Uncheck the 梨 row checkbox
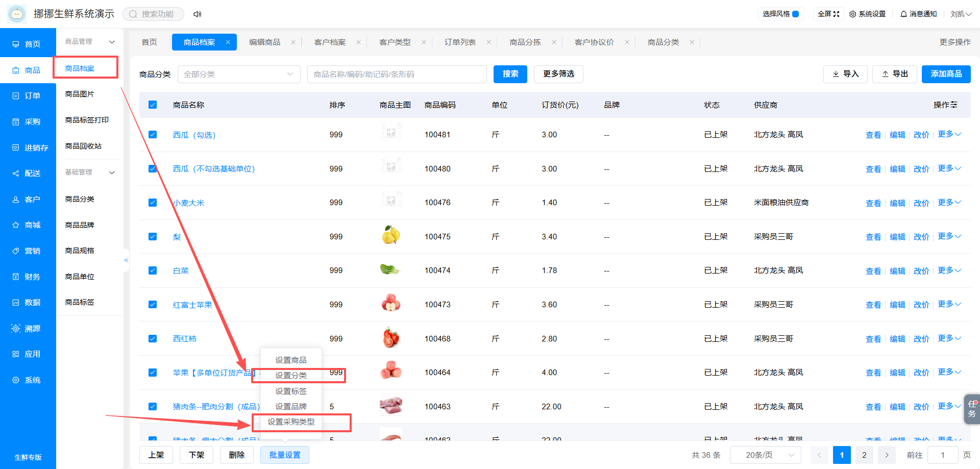This screenshot has height=469, width=980. [153, 237]
